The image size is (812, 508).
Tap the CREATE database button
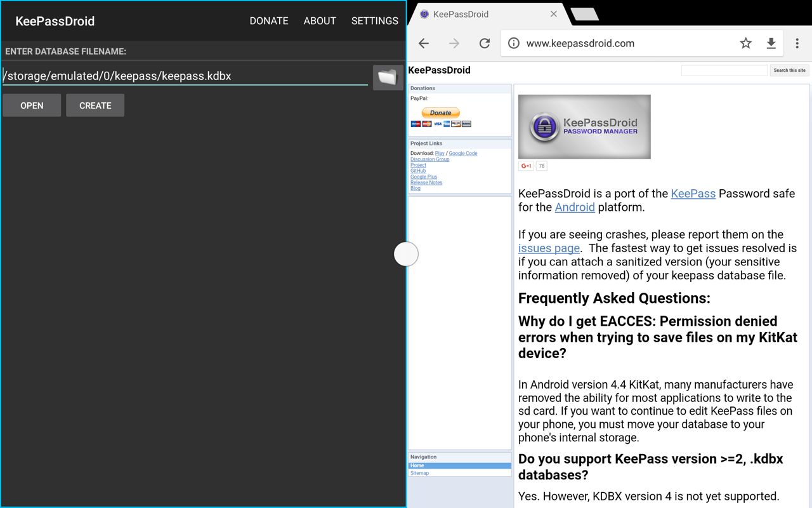pyautogui.click(x=95, y=105)
